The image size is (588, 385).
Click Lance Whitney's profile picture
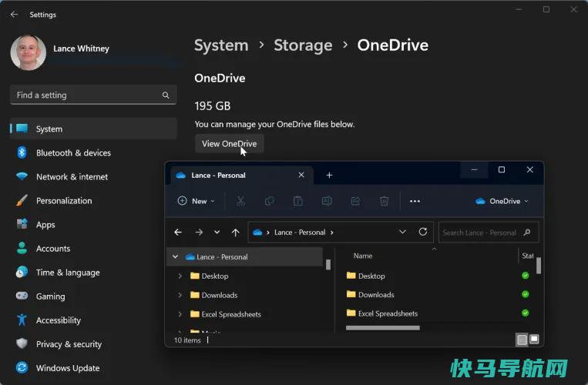(x=29, y=52)
